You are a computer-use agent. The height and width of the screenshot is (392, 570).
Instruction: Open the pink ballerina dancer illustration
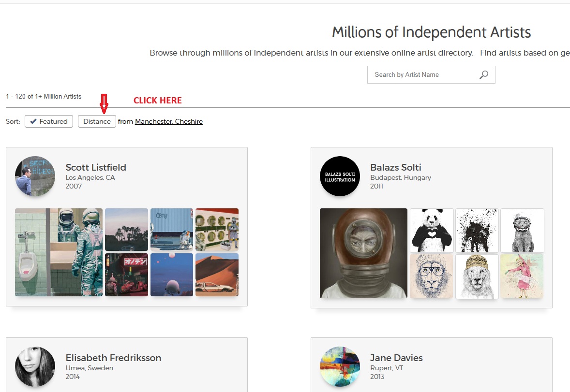pos(522,276)
